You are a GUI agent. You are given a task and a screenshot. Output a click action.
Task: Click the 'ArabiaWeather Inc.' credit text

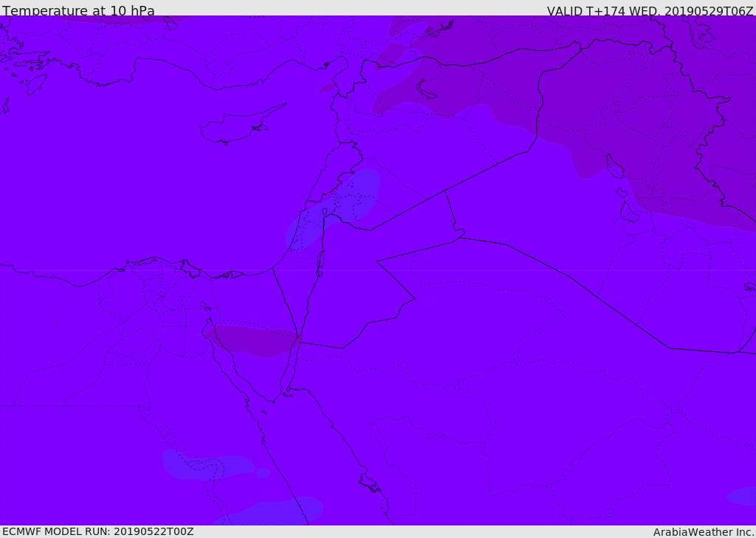tap(703, 532)
